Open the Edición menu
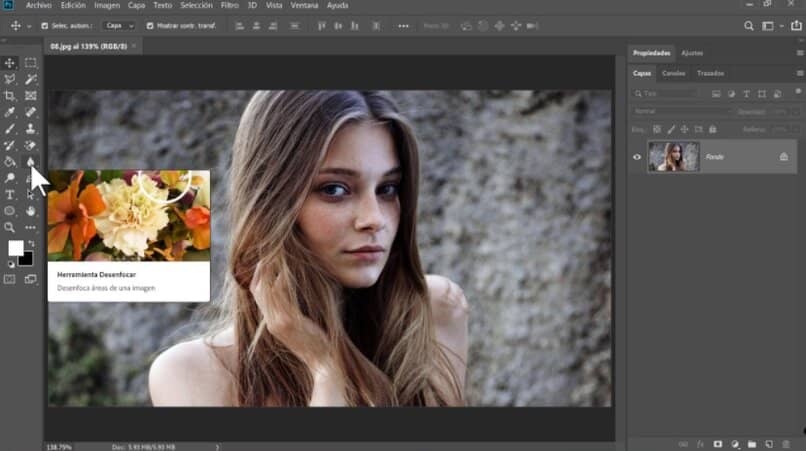 [x=73, y=5]
